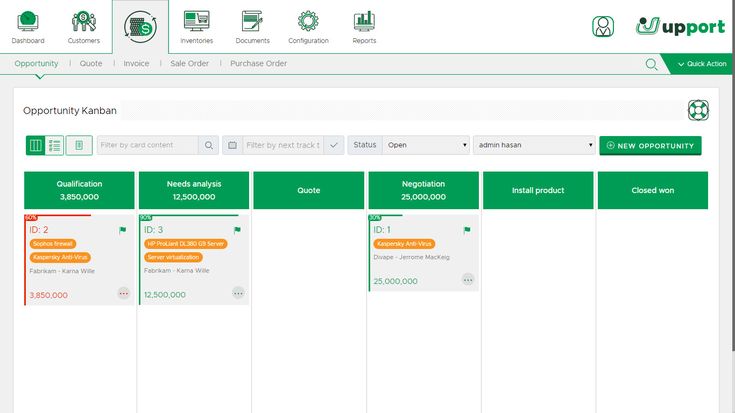735x413 pixels.
Task: Switch to the Purchase Order tab
Action: [x=258, y=64]
